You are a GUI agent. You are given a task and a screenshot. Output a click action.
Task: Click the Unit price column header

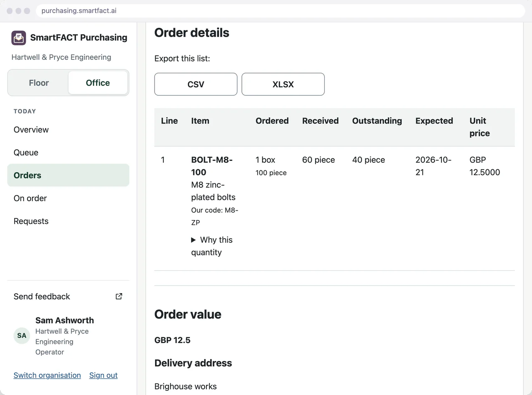point(480,127)
